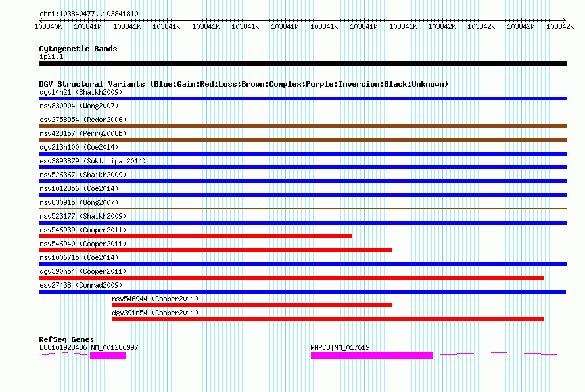Select the blue nsv523177 gain bar

pyautogui.click(x=302, y=223)
